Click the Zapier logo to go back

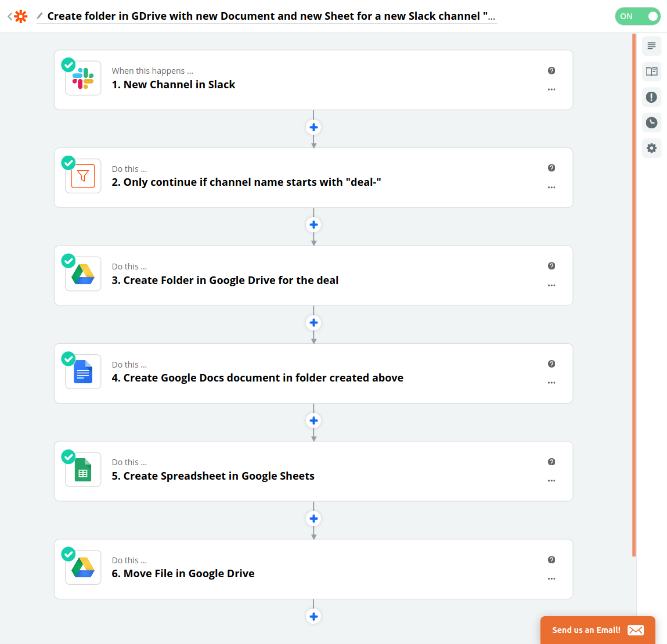pyautogui.click(x=20, y=16)
